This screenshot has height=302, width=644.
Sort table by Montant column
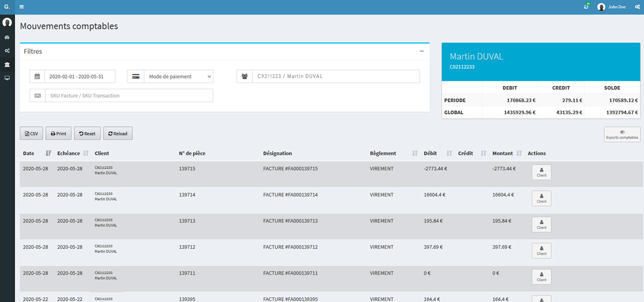coord(519,154)
